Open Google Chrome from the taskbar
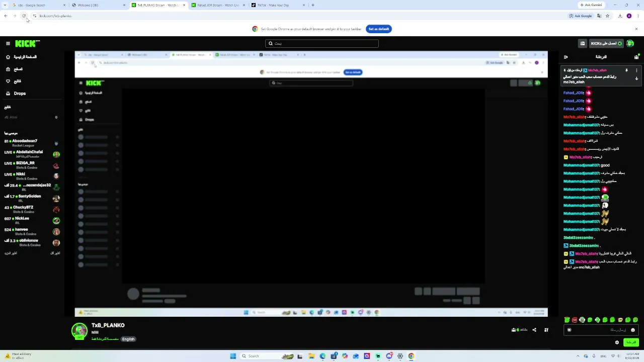Screen dimensions: 644x362 pos(411,356)
